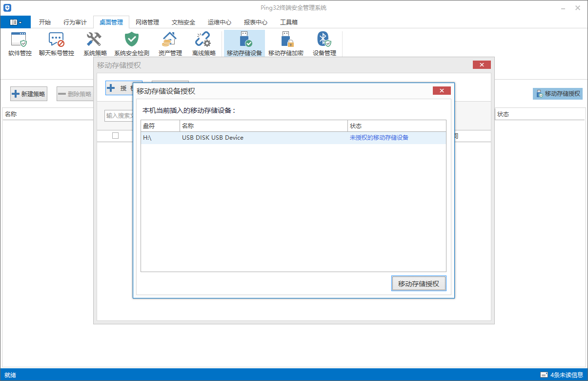This screenshot has height=381, width=588.
Task: Switch to the 行为审计 tab
Action: [x=75, y=22]
